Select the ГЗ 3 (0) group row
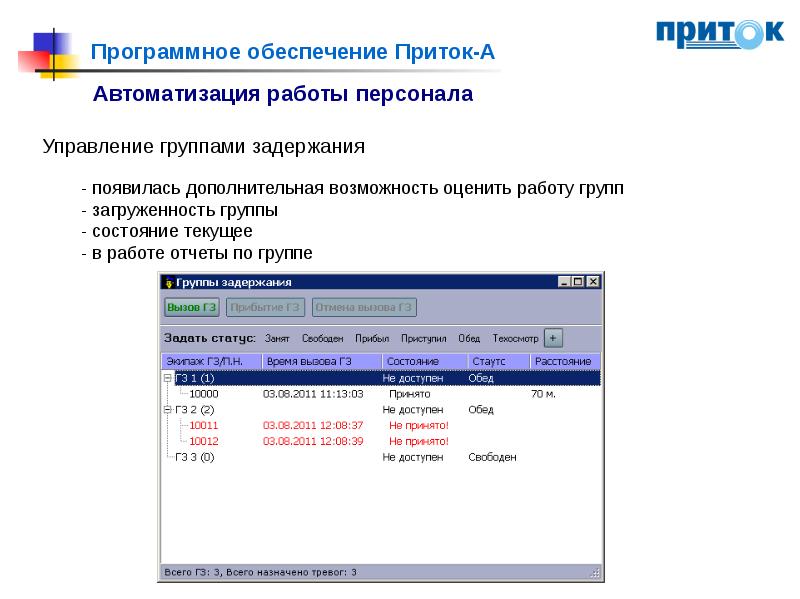The image size is (800, 599). 194,457
